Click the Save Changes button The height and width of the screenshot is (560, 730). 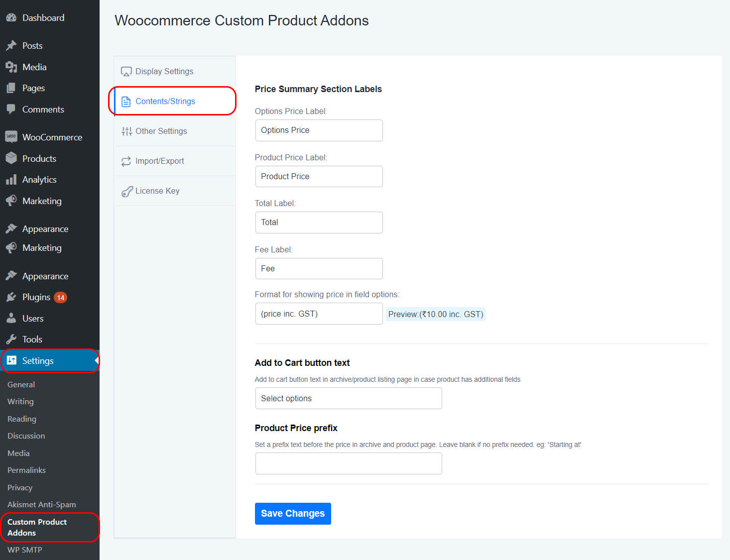coord(293,514)
